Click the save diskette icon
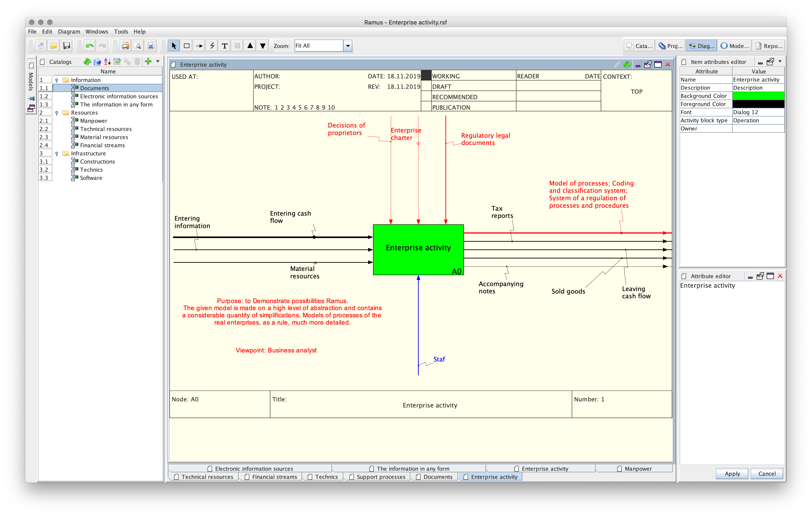812x516 pixels. point(66,46)
